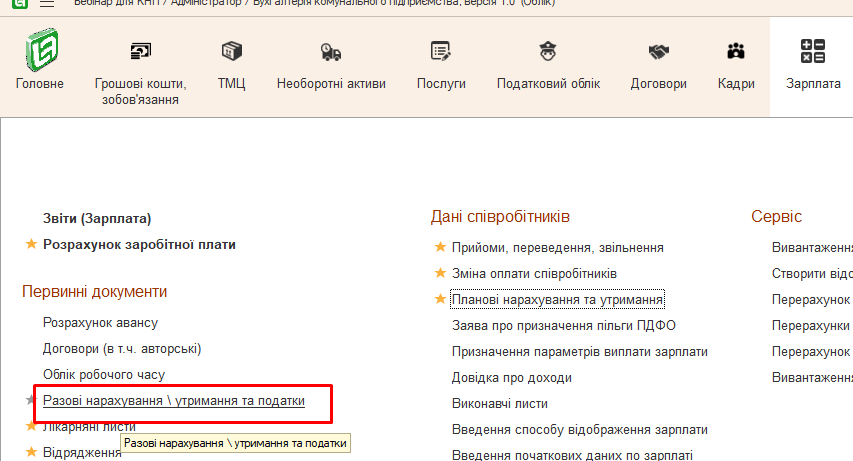853x461 pixels.
Task: Open the Головне section icon
Action: click(x=40, y=50)
